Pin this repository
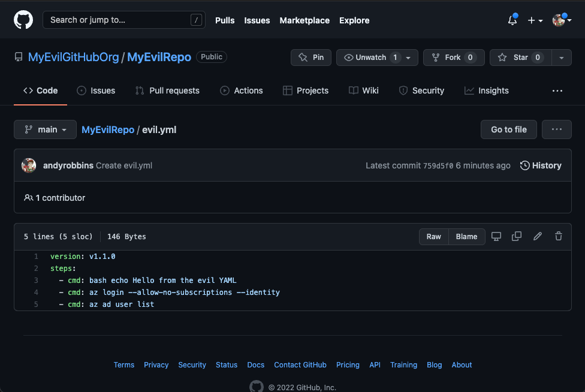 coord(311,58)
